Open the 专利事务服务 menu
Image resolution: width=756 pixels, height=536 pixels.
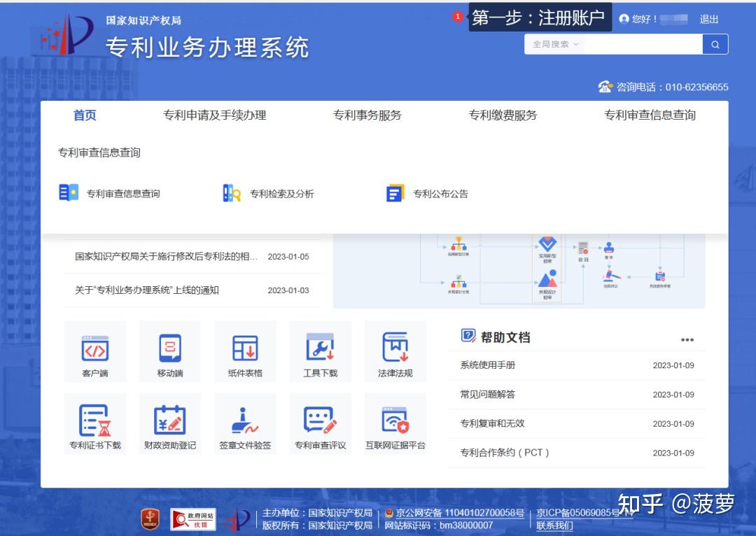[x=367, y=115]
